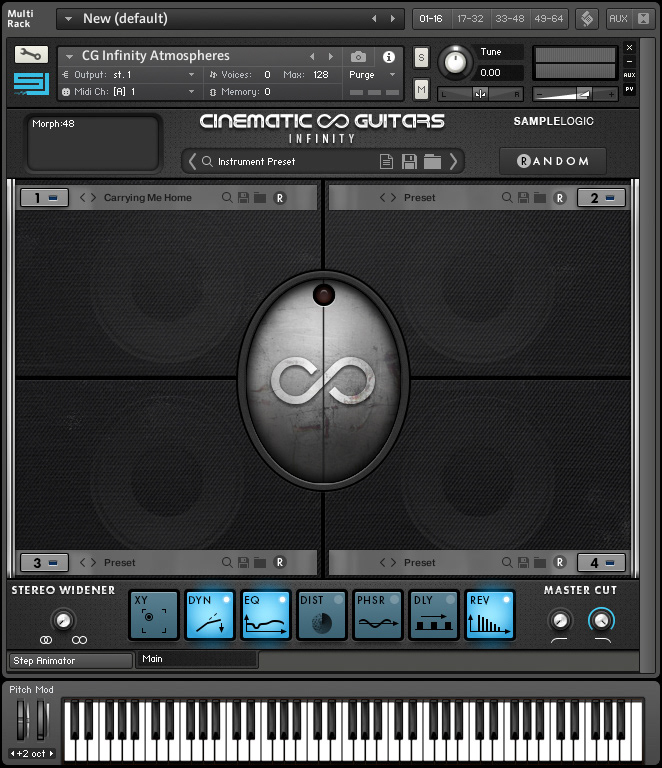Click slot 4 number button
This screenshot has width=662, height=768.
(x=601, y=562)
